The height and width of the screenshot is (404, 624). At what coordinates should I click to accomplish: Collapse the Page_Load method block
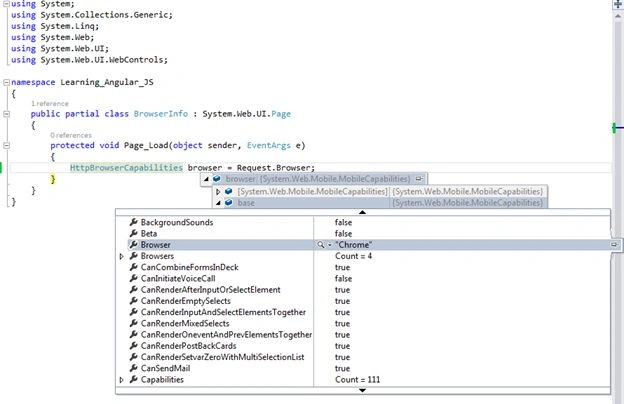[x=6, y=145]
